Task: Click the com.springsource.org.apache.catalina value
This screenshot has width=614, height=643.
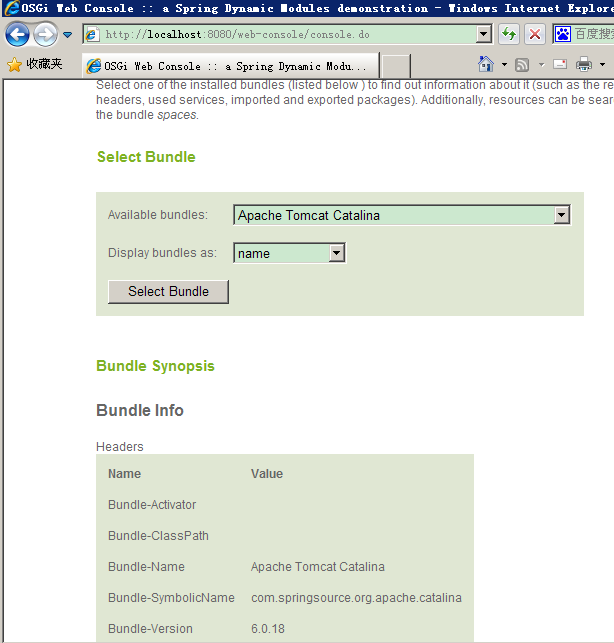Action: point(356,598)
